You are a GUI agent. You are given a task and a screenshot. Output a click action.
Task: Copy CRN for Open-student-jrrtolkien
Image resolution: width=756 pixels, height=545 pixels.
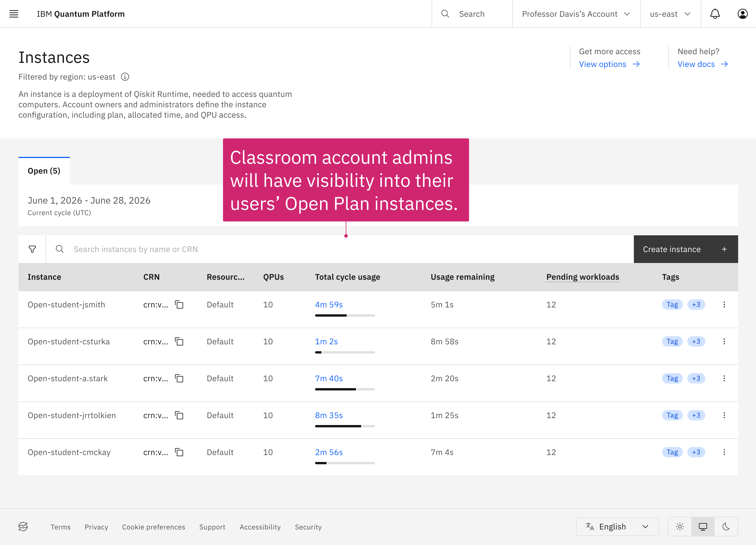pyautogui.click(x=179, y=415)
